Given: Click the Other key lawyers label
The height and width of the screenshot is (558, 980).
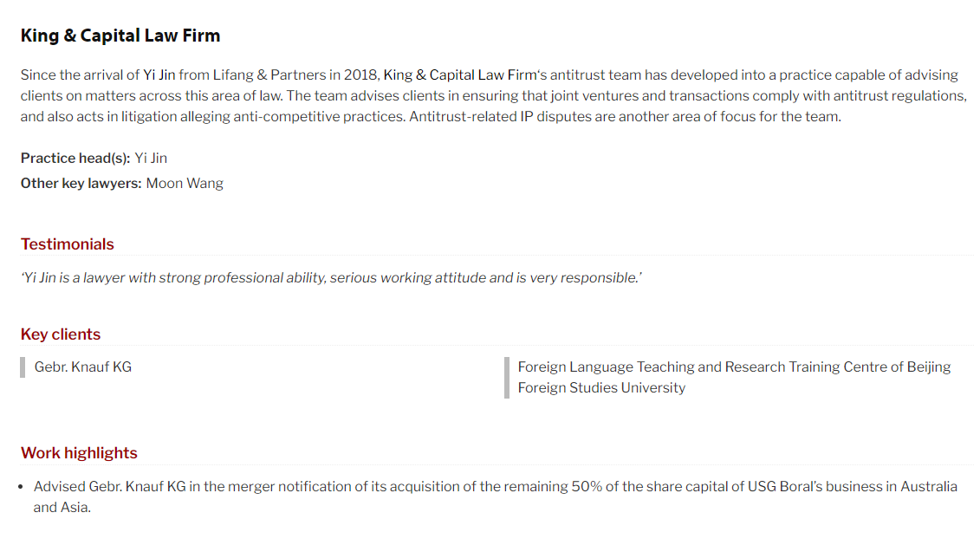Looking at the screenshot, I should (x=81, y=183).
